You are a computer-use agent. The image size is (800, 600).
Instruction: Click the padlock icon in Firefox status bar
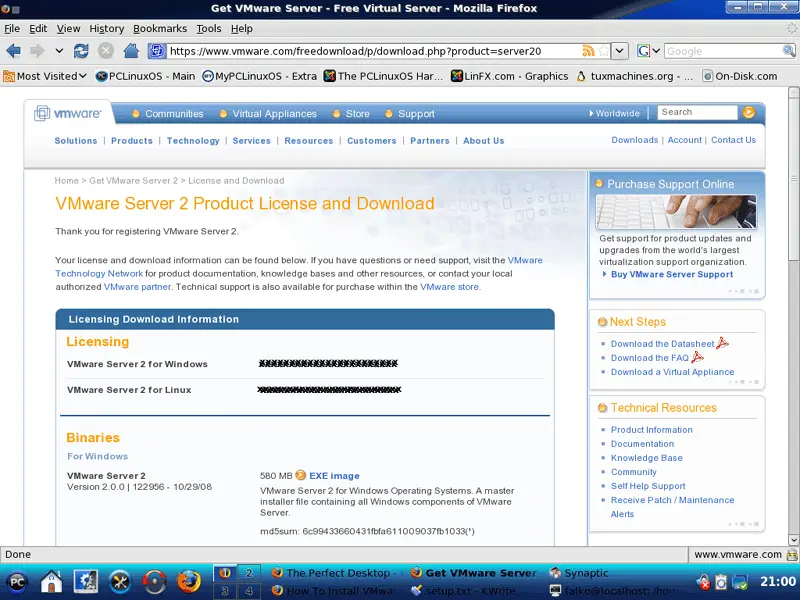pos(792,554)
